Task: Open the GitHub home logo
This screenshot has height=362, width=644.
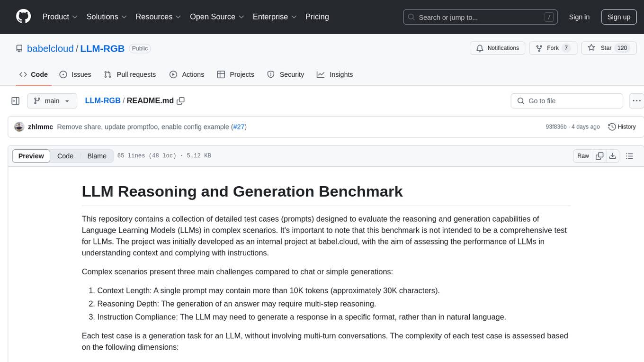Action: (x=23, y=17)
